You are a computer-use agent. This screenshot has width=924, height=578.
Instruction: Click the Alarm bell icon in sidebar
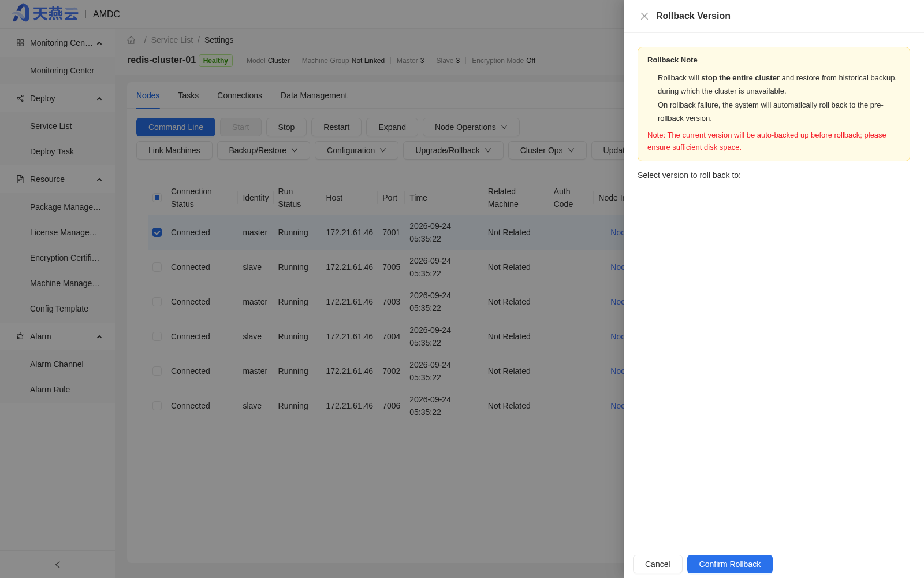(20, 336)
